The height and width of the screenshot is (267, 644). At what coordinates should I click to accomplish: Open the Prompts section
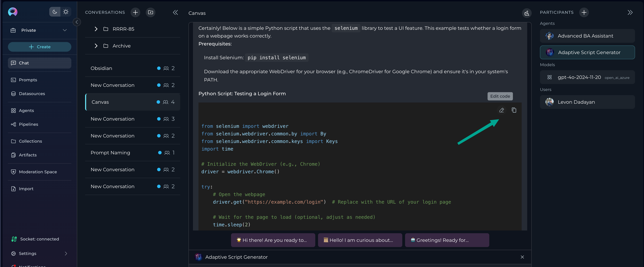(39, 80)
